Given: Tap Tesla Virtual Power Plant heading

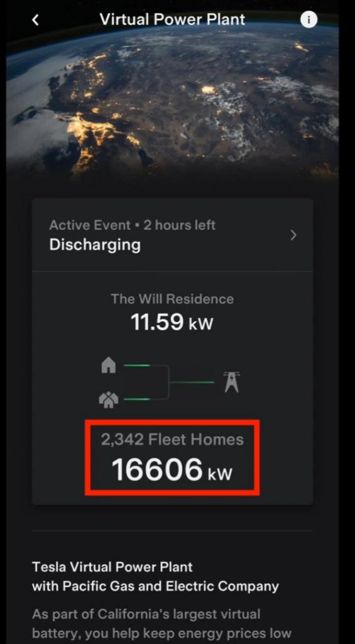Looking at the screenshot, I should click(112, 567).
